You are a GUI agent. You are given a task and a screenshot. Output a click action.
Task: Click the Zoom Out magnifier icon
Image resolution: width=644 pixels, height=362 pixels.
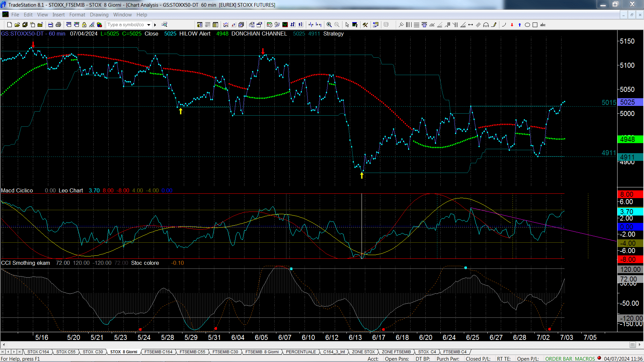337,25
